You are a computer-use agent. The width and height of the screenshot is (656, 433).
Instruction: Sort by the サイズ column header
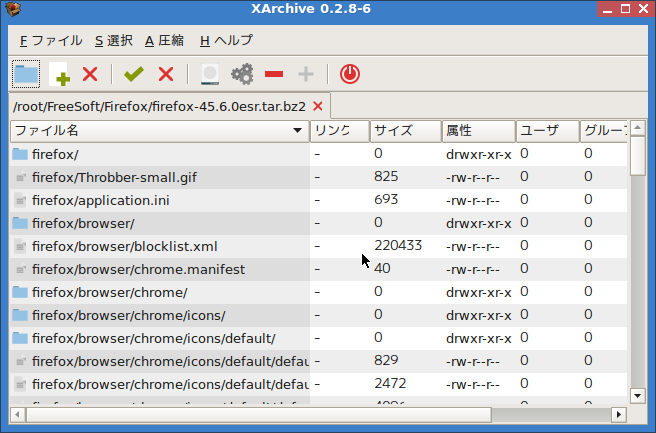tap(405, 131)
